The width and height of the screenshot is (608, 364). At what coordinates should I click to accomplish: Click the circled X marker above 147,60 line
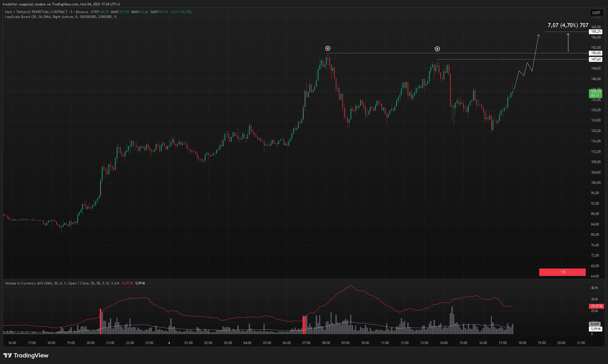click(437, 49)
